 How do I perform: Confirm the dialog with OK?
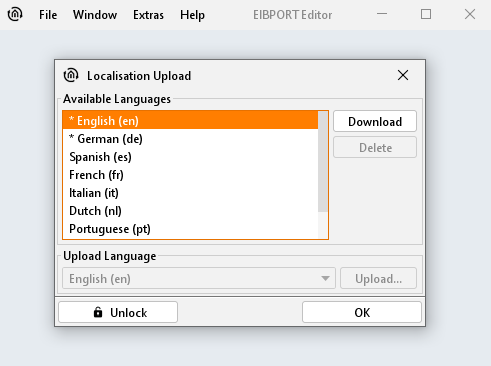tap(362, 312)
